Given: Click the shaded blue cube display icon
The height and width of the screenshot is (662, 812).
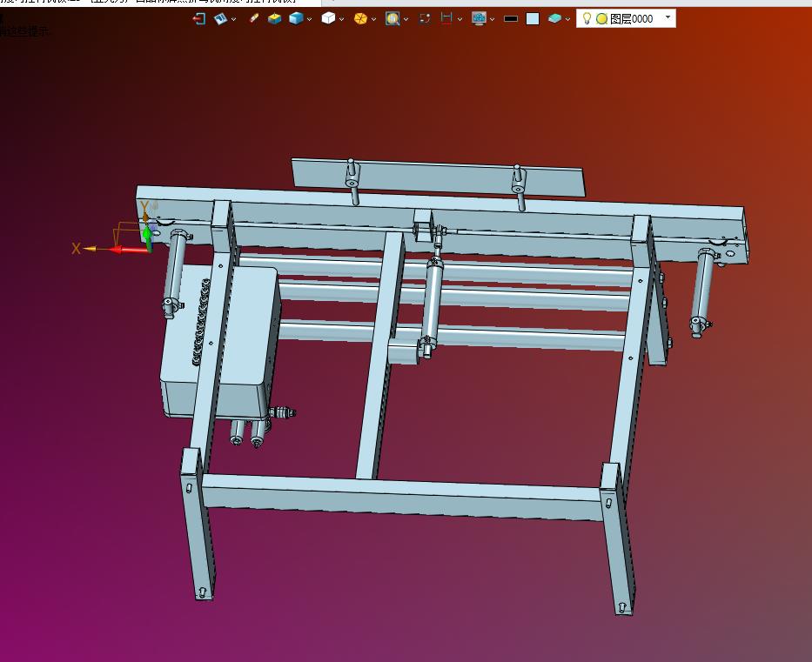Looking at the screenshot, I should pyautogui.click(x=296, y=18).
